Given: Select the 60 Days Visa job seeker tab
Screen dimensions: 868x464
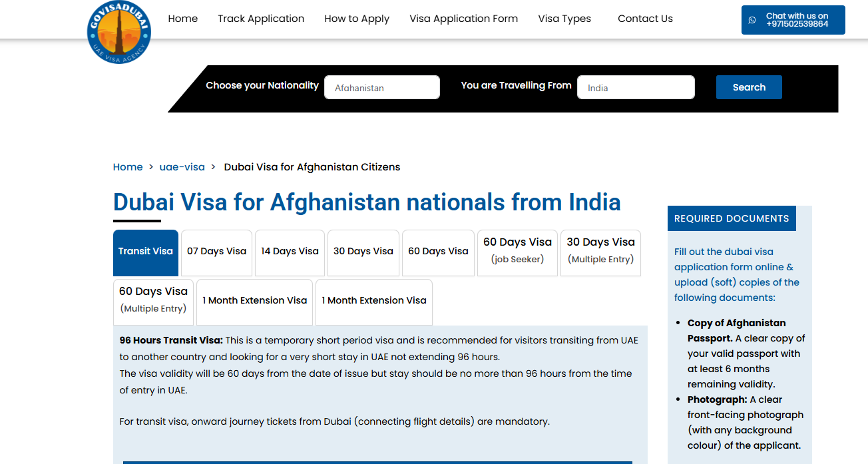Looking at the screenshot, I should 517,252.
